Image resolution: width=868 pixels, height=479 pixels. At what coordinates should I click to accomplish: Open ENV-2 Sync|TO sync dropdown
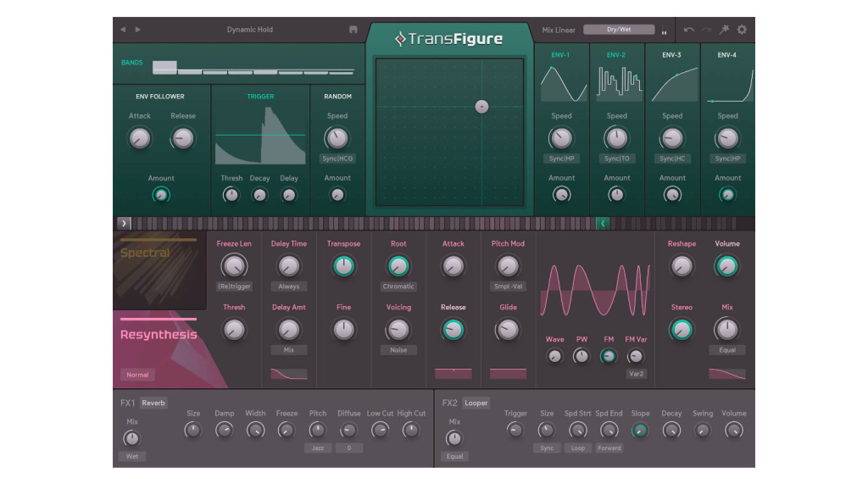point(617,159)
